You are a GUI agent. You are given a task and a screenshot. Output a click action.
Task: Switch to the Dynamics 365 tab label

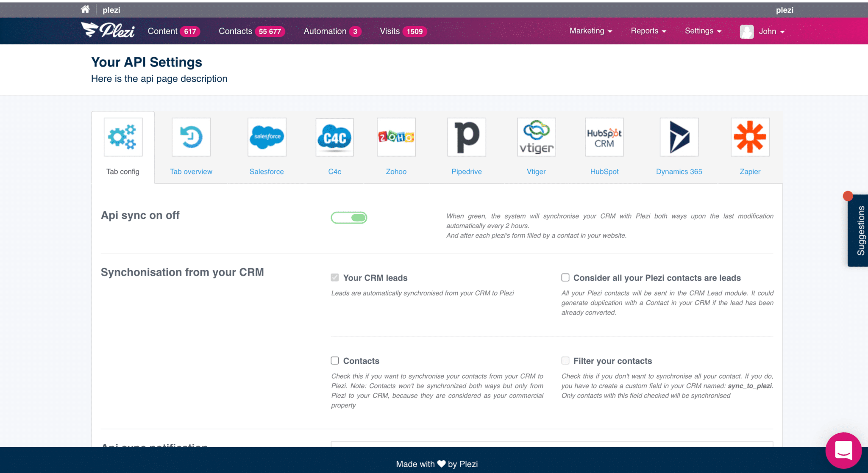point(679,171)
